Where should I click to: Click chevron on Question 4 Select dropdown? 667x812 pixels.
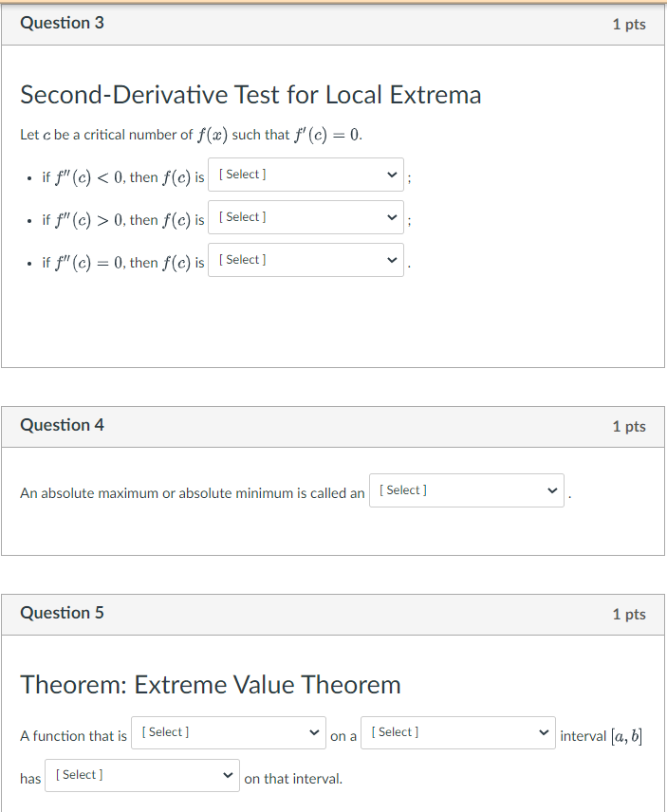coord(551,489)
